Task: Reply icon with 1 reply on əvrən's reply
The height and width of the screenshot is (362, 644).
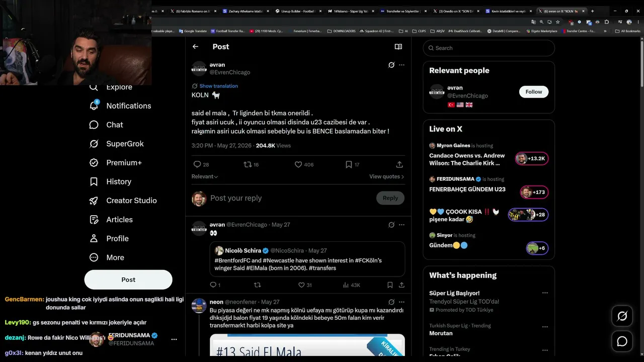Action: coord(215,285)
